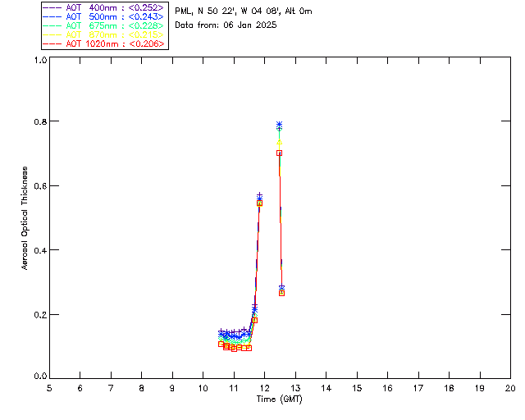Click the AOT 675nm green legend entry

[x=103, y=25]
